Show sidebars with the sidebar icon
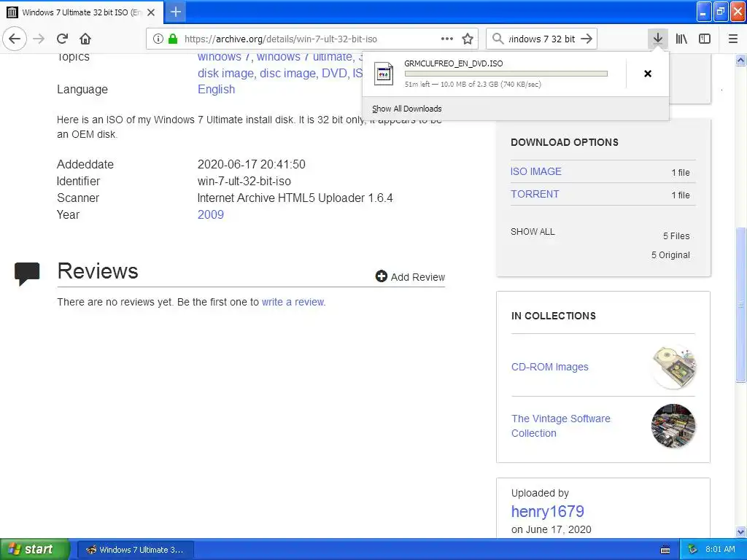Screen dimensions: 747x560 pos(705,39)
